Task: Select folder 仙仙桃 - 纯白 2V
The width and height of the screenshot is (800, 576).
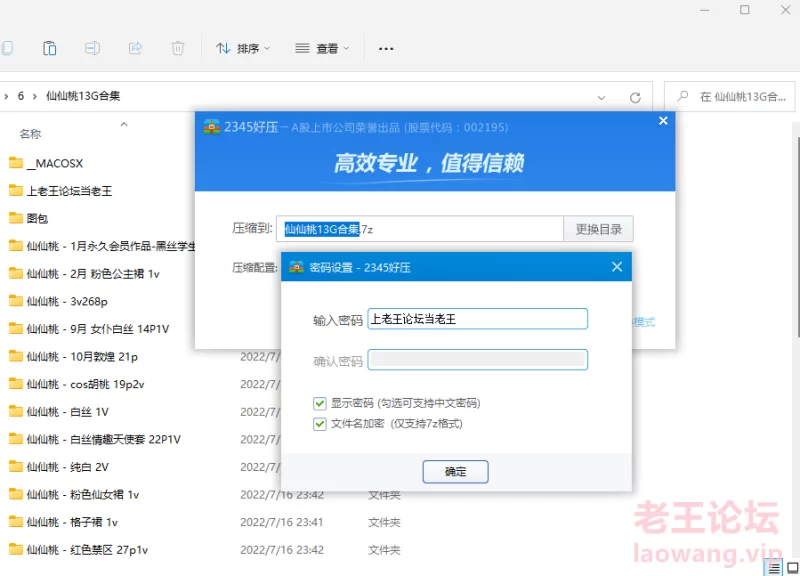Action: pos(67,467)
